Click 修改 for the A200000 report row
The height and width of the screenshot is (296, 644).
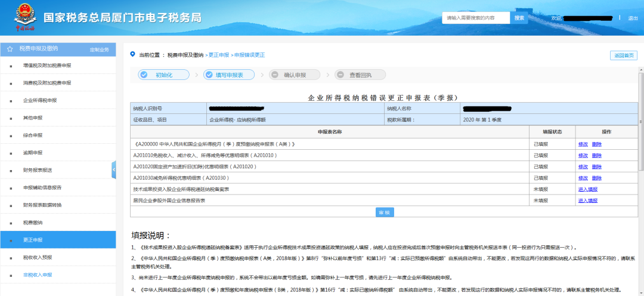583,144
